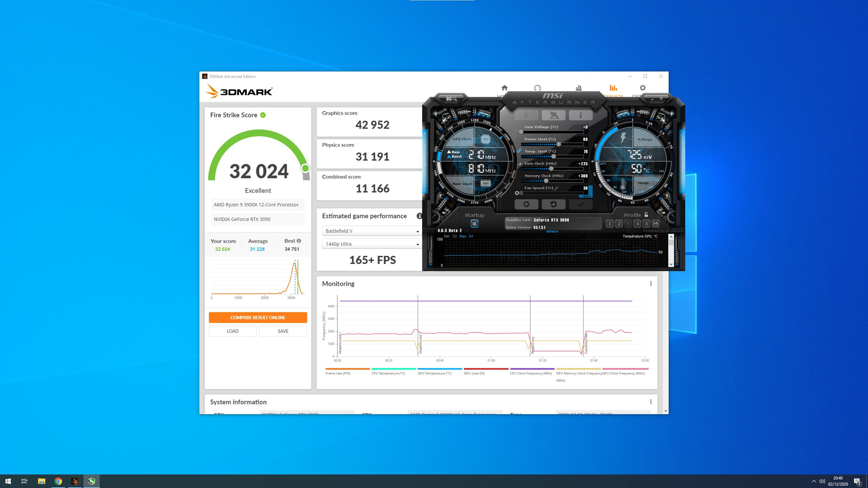Image resolution: width=868 pixels, height=488 pixels.
Task: Click Compare Result Online button
Action: (x=258, y=318)
